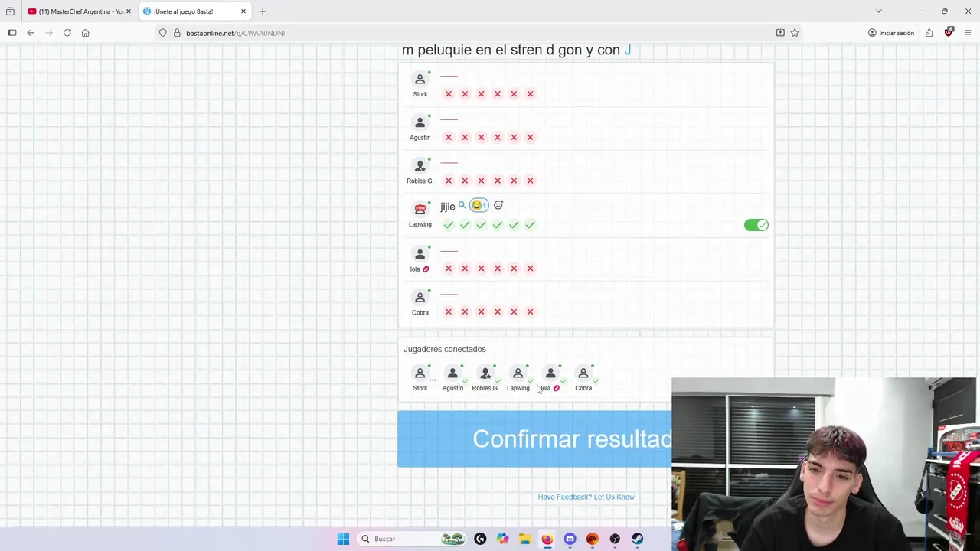Toggle the first X mark in Agustín's row
Image resolution: width=980 pixels, height=551 pixels.
[449, 138]
